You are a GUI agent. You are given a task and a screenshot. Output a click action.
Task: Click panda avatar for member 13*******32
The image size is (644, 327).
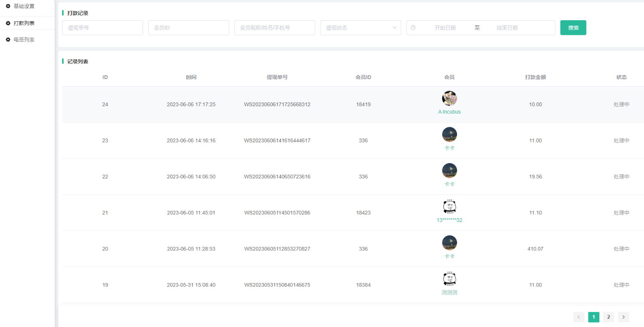(449, 207)
